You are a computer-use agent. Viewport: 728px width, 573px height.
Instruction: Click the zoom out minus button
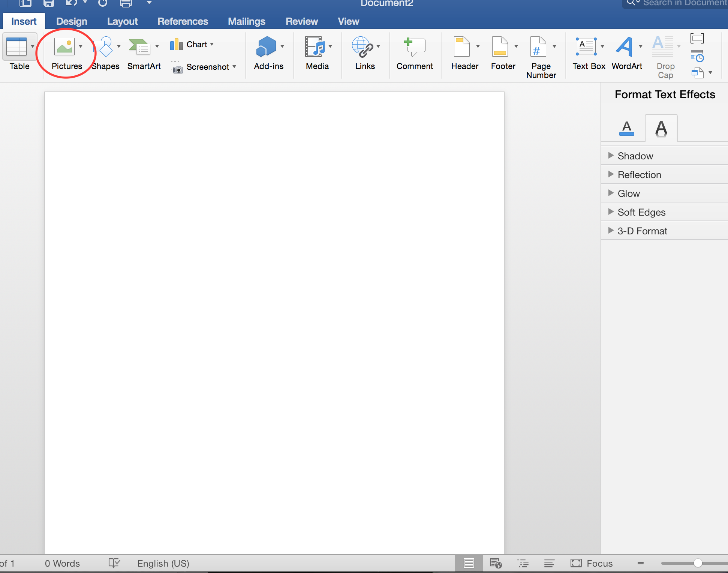pos(641,563)
